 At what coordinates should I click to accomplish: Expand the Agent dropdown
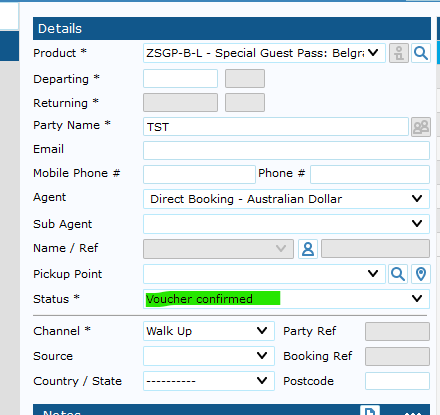tap(286, 199)
